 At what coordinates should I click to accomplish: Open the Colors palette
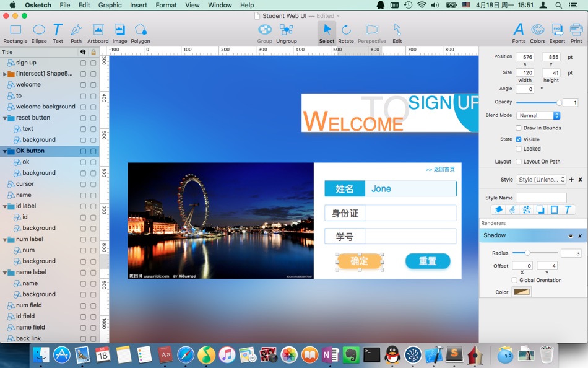point(537,33)
